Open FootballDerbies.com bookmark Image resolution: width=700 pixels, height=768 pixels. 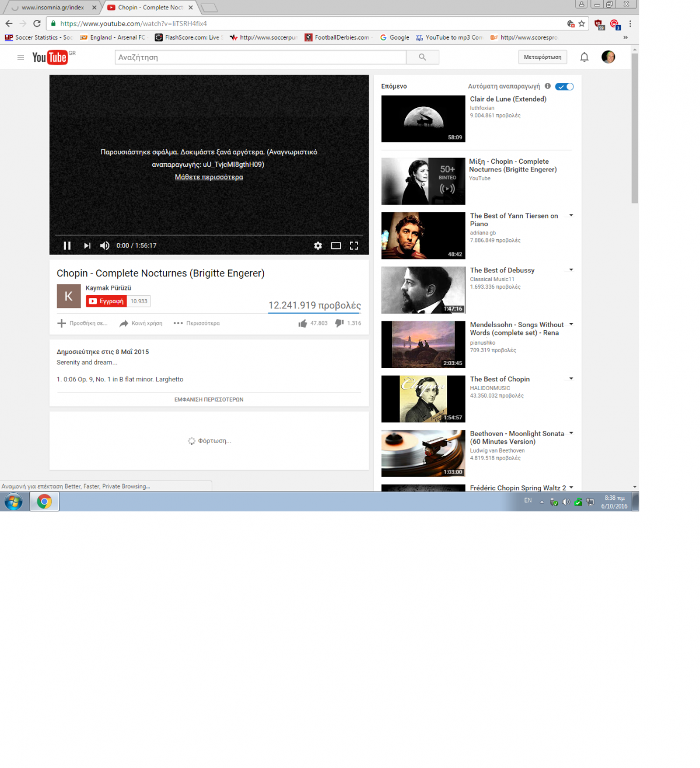(338, 37)
